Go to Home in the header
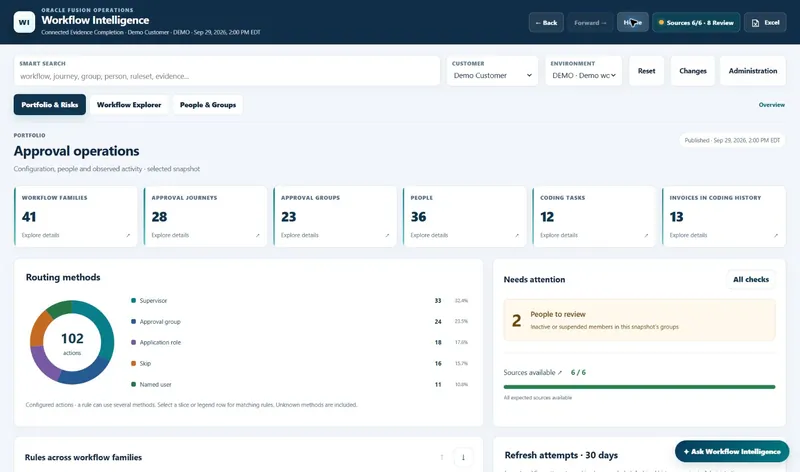 633,22
